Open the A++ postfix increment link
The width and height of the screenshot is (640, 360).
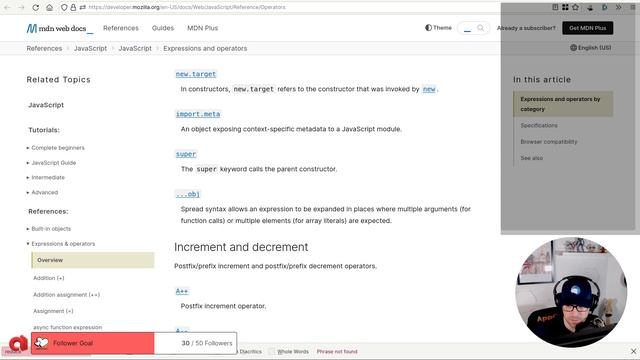(182, 291)
